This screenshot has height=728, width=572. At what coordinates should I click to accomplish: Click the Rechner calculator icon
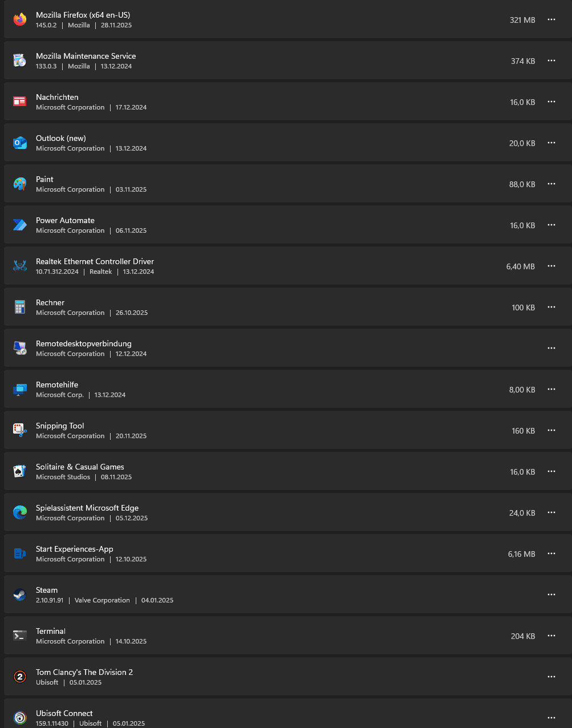[x=20, y=307]
